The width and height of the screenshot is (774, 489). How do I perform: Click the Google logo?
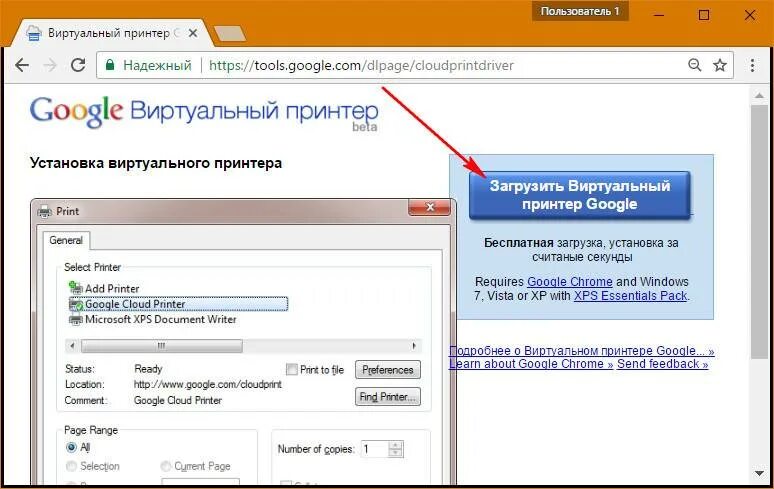pyautogui.click(x=76, y=111)
